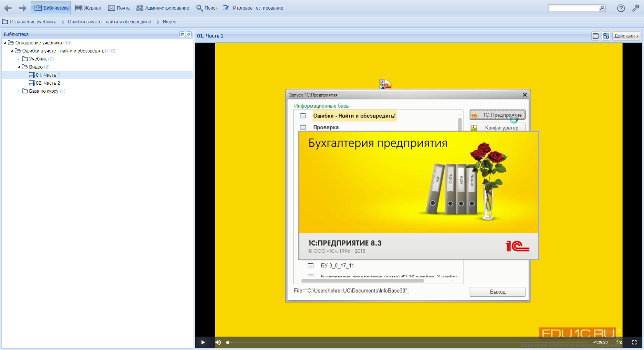The width and height of the screenshot is (644, 350).
Task: Open the Почта tab
Action: click(119, 8)
